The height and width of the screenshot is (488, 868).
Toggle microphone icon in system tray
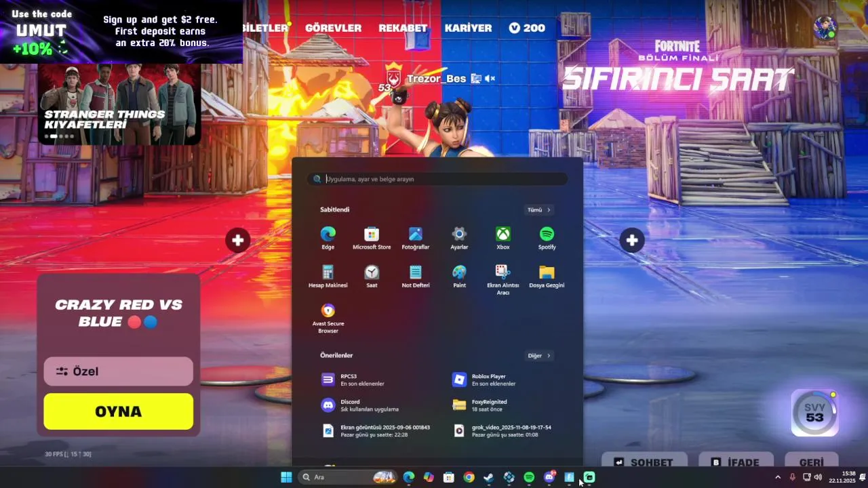pyautogui.click(x=792, y=477)
